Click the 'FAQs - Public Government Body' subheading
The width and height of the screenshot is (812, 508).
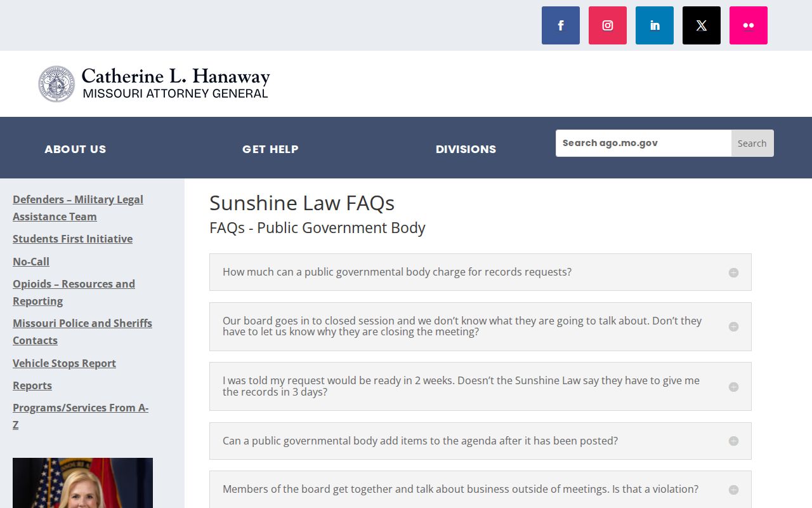pyautogui.click(x=317, y=228)
